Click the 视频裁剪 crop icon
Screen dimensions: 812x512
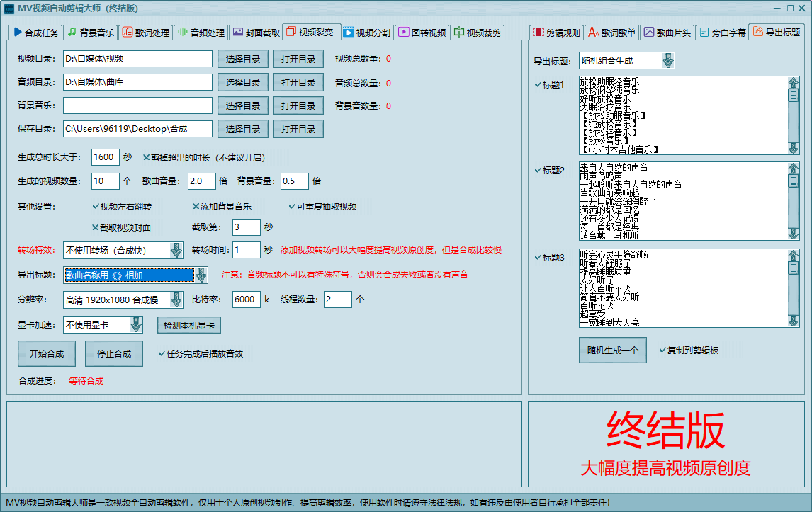[458, 33]
